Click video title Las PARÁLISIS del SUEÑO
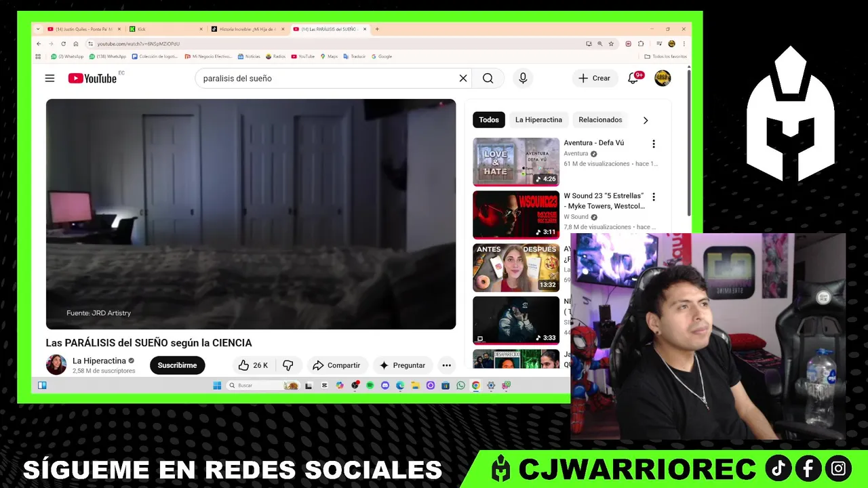The image size is (868, 488). point(149,343)
